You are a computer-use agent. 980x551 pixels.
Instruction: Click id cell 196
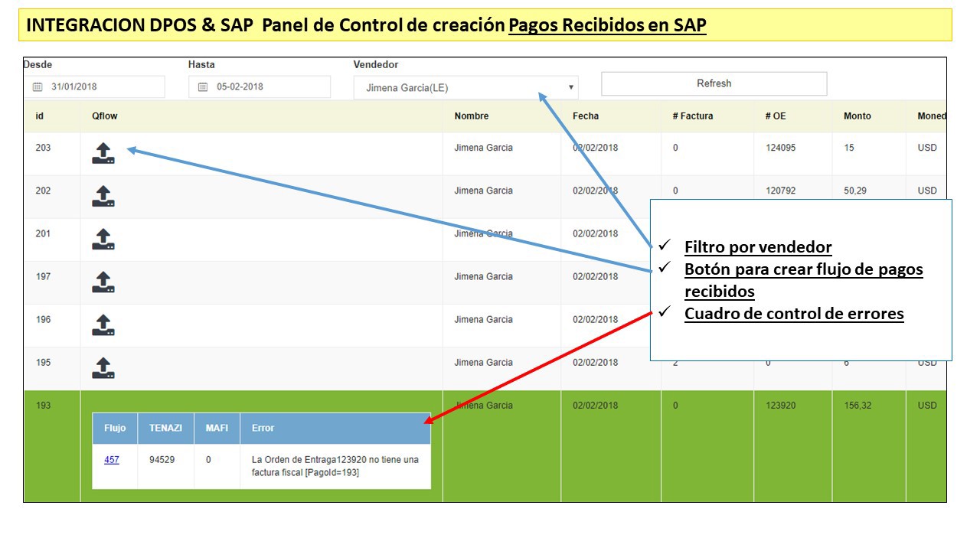[x=43, y=319]
